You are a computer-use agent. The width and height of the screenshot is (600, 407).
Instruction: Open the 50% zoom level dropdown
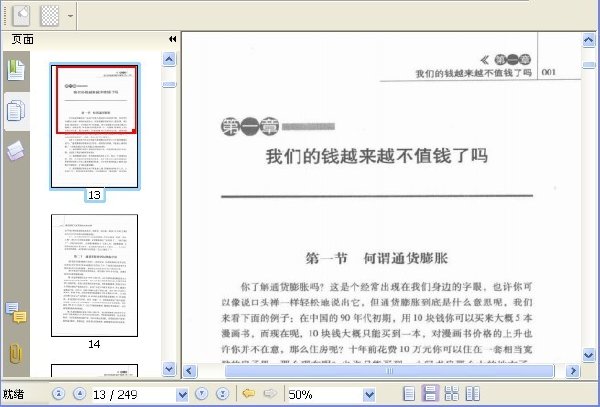tap(369, 394)
